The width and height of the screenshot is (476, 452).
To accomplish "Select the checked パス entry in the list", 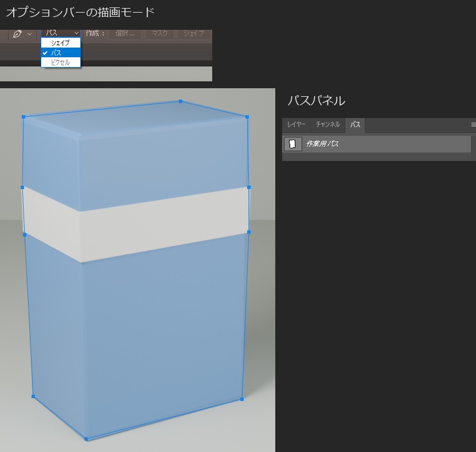I will pos(61,53).
